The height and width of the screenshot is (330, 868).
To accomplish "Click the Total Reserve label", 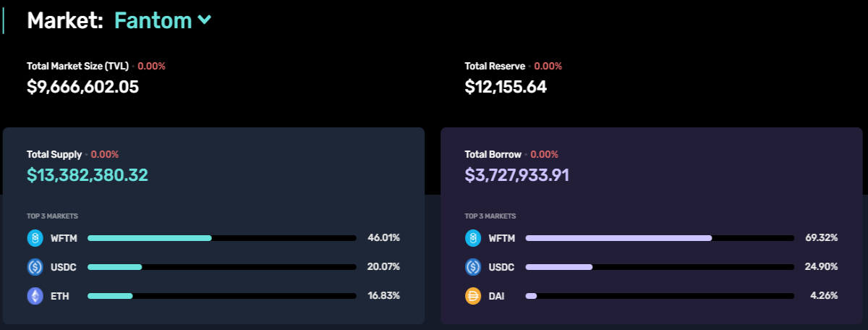I will pyautogui.click(x=495, y=66).
